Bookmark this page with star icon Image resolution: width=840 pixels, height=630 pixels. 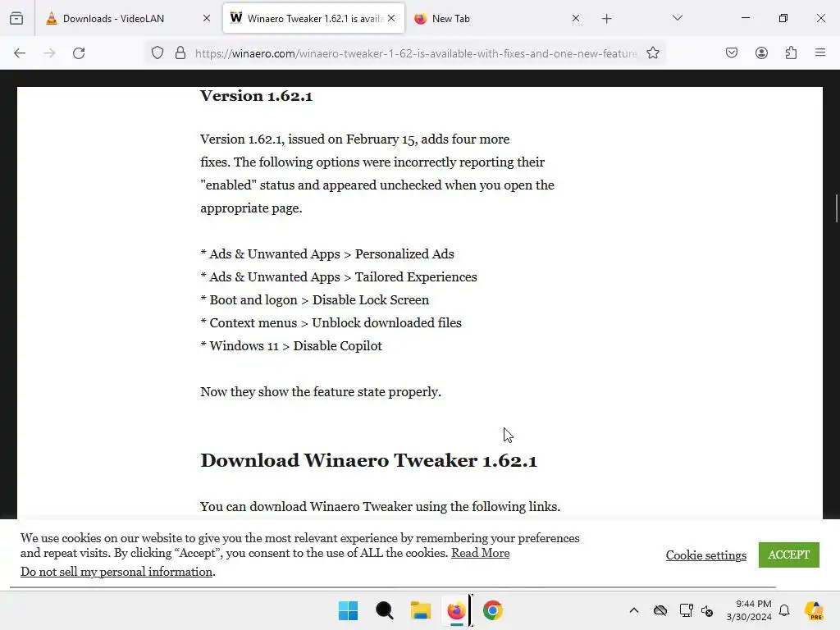tap(652, 53)
